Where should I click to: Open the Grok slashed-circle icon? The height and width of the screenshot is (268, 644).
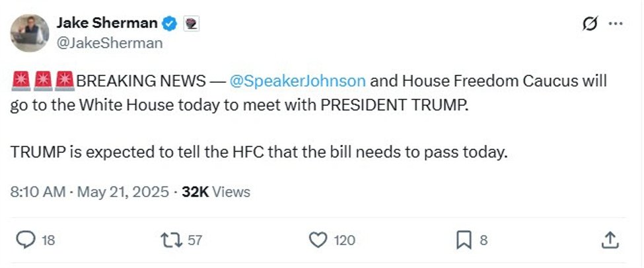(589, 24)
